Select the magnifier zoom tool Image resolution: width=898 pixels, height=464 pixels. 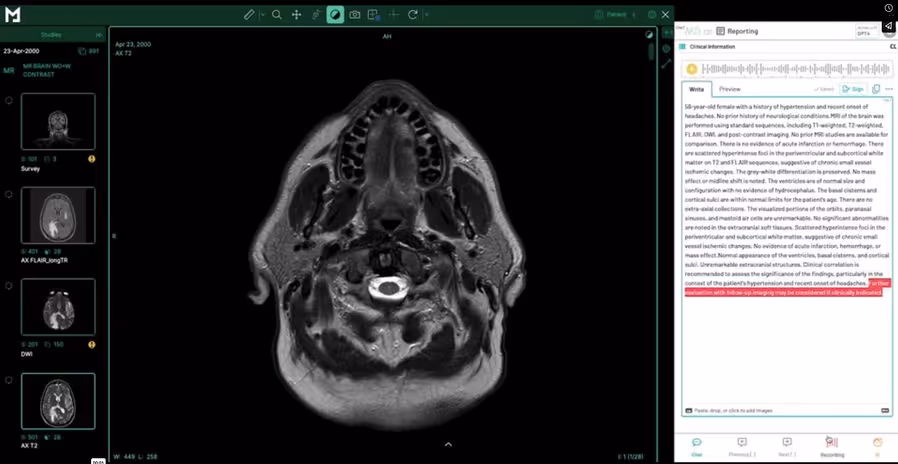click(277, 15)
